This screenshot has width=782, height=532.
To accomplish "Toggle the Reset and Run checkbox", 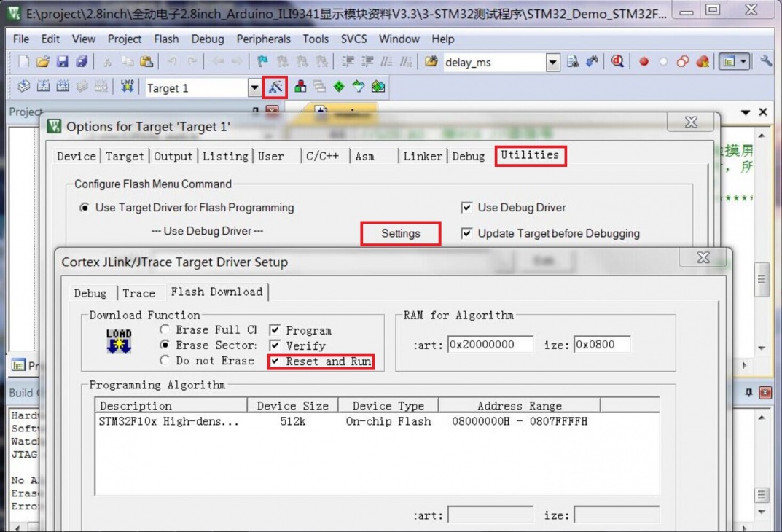I will click(275, 361).
